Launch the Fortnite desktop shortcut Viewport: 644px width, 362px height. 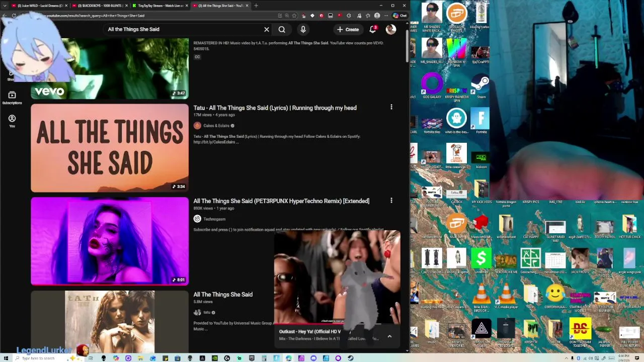[x=481, y=121]
